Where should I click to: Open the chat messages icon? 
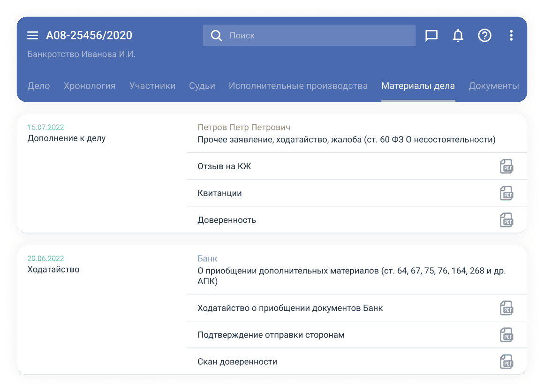pyautogui.click(x=431, y=35)
